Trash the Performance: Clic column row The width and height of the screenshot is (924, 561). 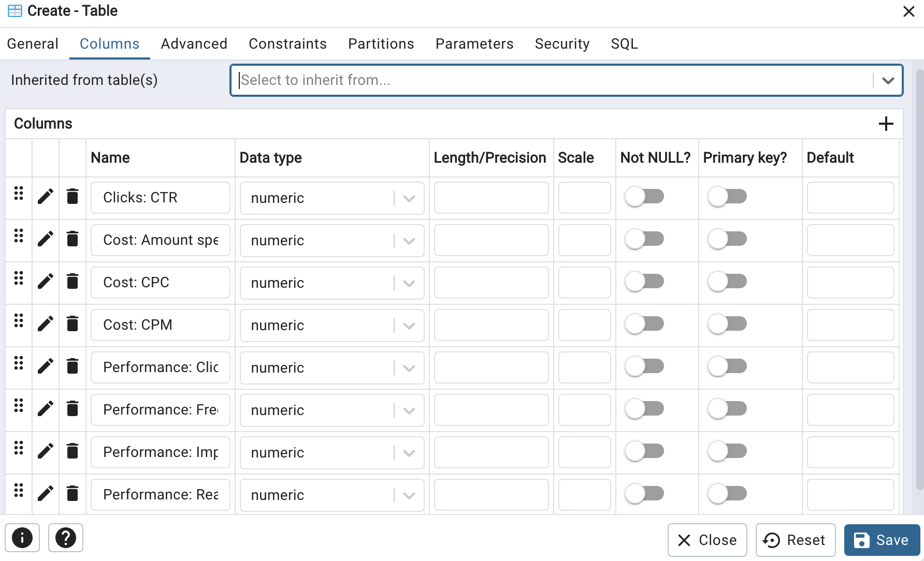[73, 366]
